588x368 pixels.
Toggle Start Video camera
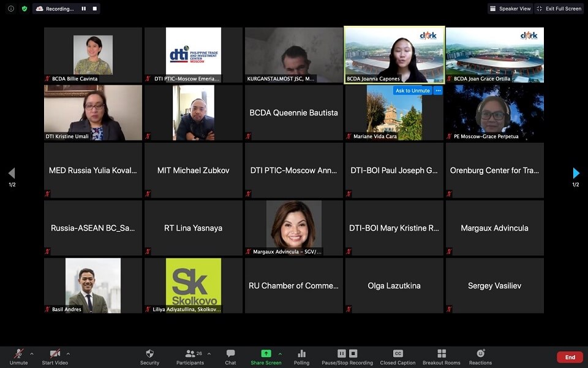pyautogui.click(x=55, y=354)
